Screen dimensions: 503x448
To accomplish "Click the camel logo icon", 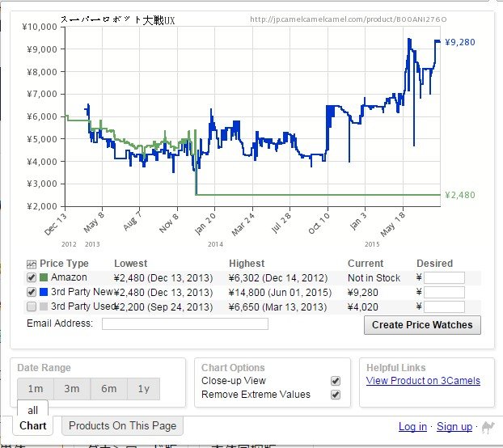I will coord(488,426).
